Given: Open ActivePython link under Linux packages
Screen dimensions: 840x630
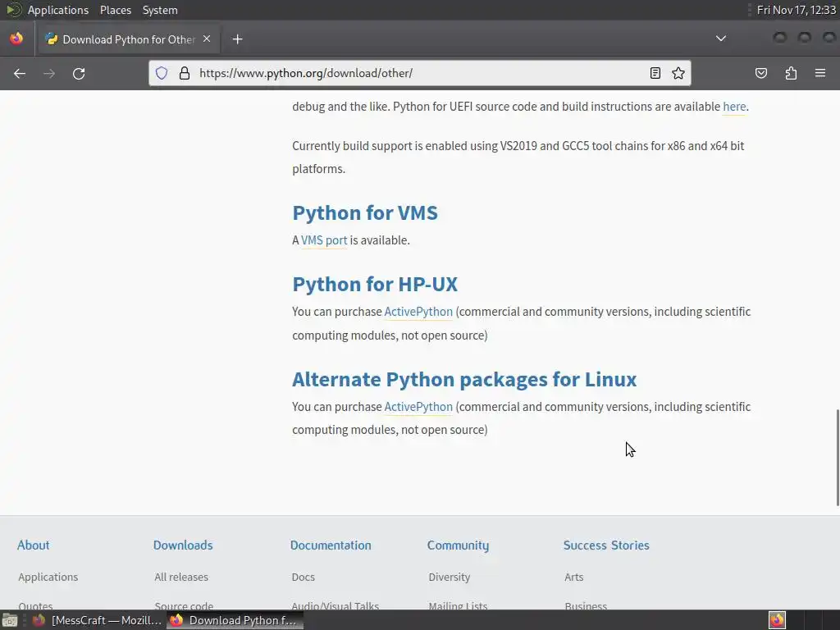Looking at the screenshot, I should click(418, 407).
